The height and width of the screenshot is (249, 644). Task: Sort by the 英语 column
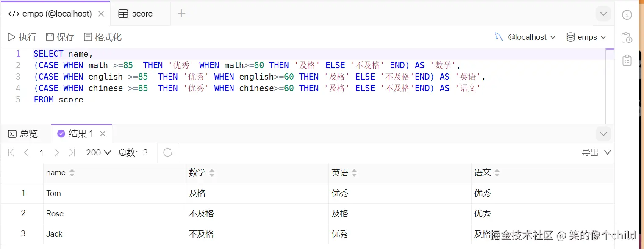(x=354, y=173)
